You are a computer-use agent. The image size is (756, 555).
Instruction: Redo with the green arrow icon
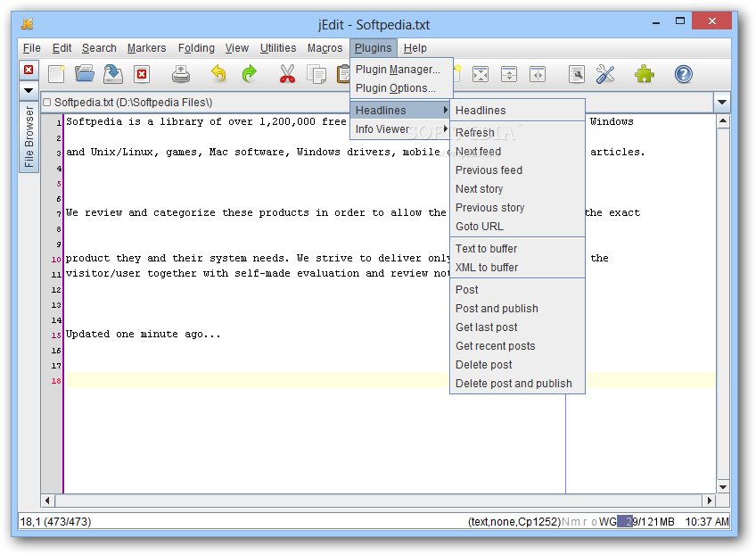pos(249,74)
